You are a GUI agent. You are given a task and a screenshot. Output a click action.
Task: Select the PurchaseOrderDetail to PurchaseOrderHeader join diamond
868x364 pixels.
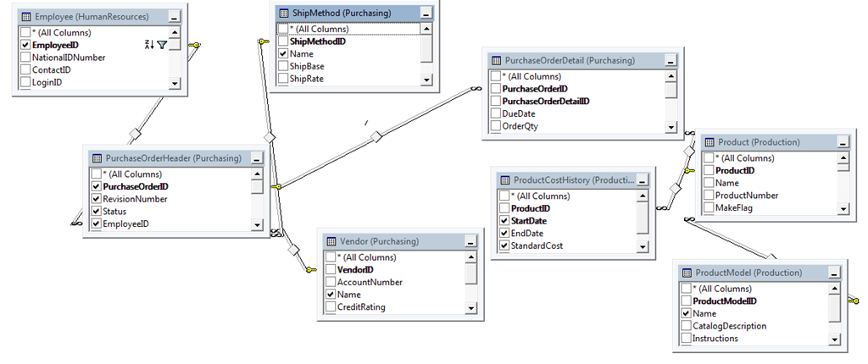point(376,136)
